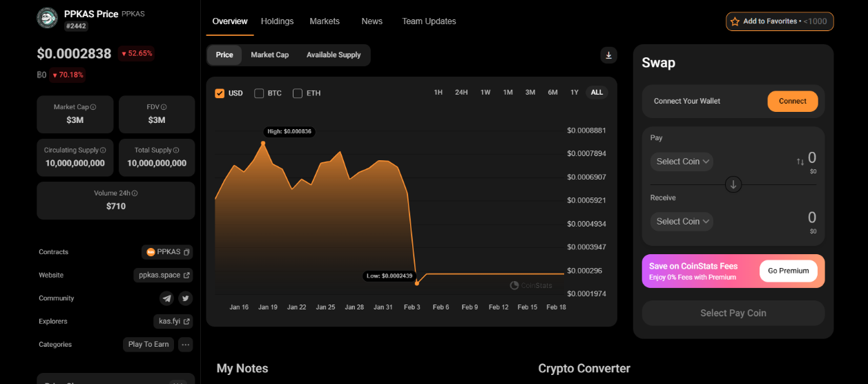The image size is (868, 384).
Task: Set chart range to 1W
Action: [485, 93]
